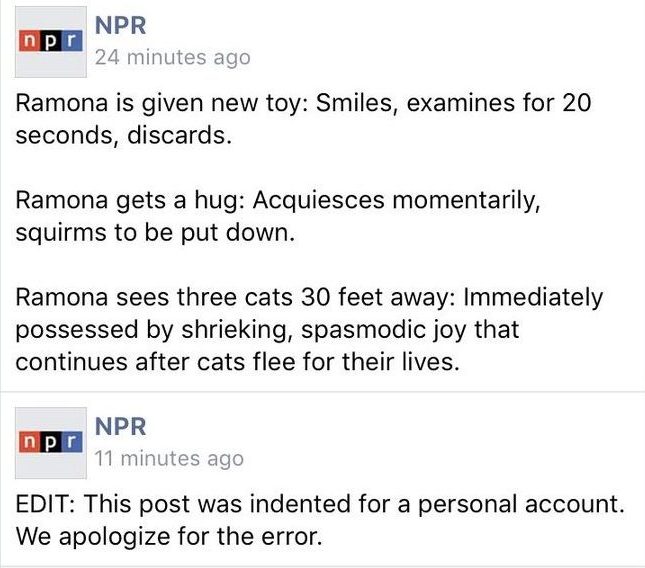Open the '11 minutes ago' timestamp
Image resolution: width=645 pixels, height=568 pixels.
pyautogui.click(x=168, y=459)
